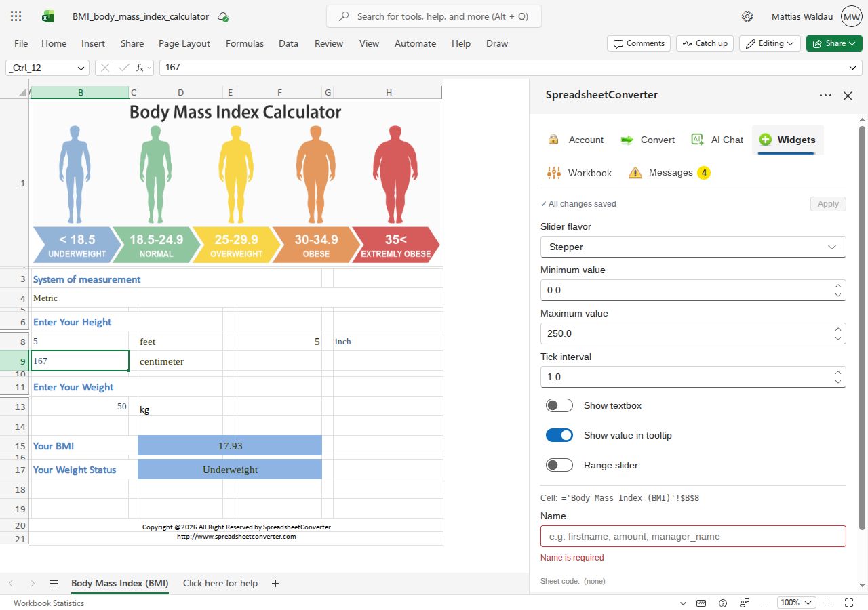Image resolution: width=868 pixels, height=610 pixels.
Task: Click the Name input field
Action: click(x=693, y=536)
